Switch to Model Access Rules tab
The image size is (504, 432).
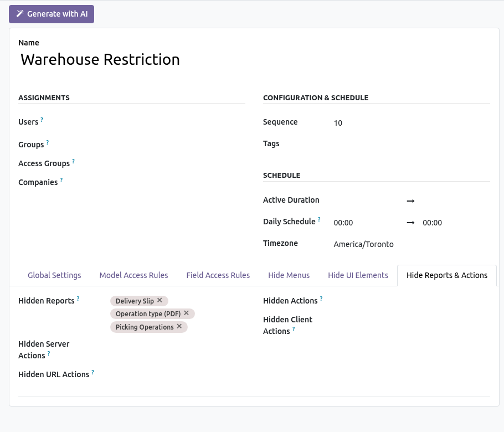(x=133, y=275)
